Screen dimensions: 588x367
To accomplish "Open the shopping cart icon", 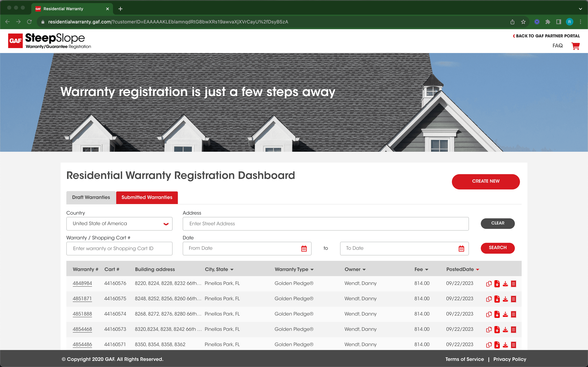I will 575,46.
